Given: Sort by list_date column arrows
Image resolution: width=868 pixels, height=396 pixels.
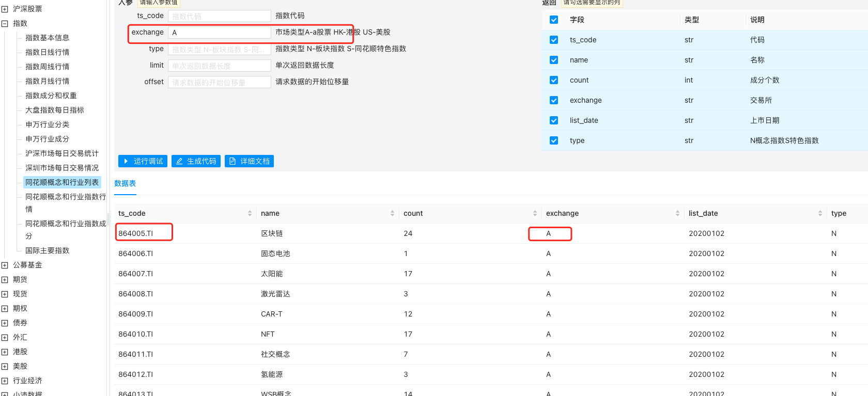Looking at the screenshot, I should pos(820,213).
